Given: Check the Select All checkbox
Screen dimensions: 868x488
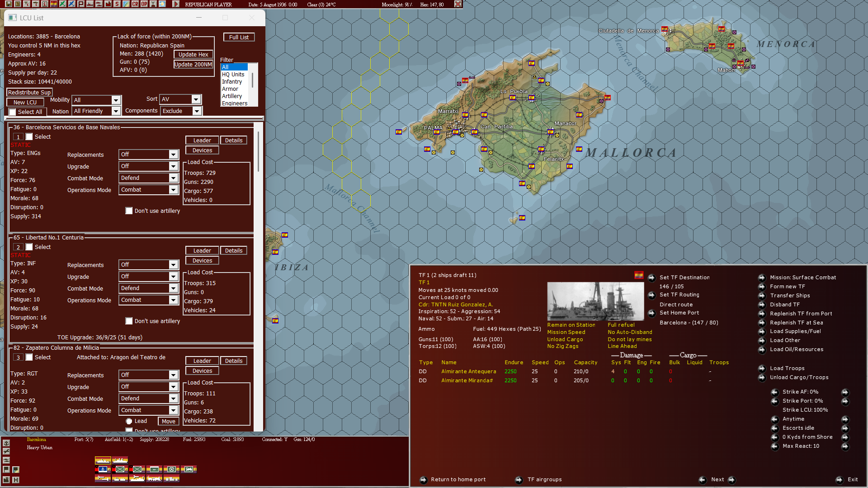Looking at the screenshot, I should [x=12, y=112].
